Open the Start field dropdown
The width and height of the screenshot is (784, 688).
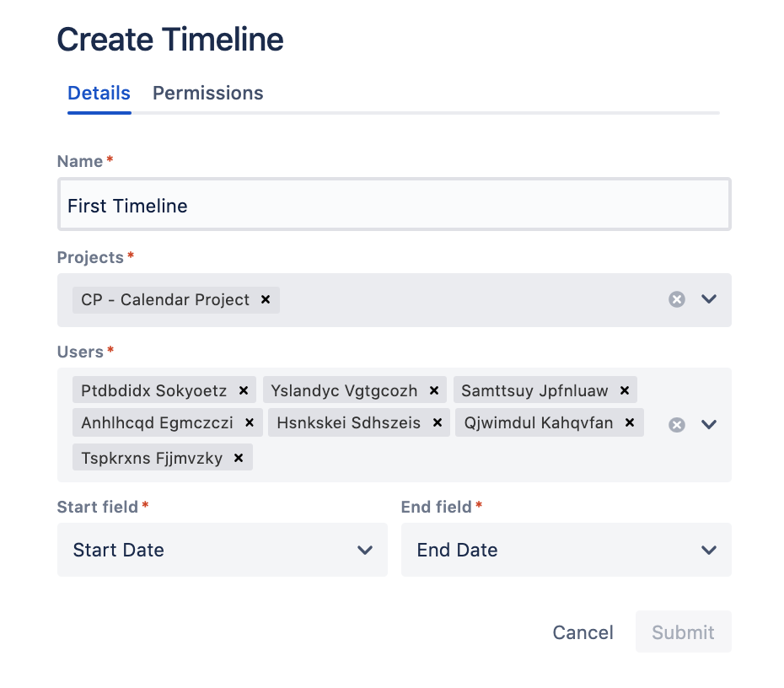(x=222, y=550)
